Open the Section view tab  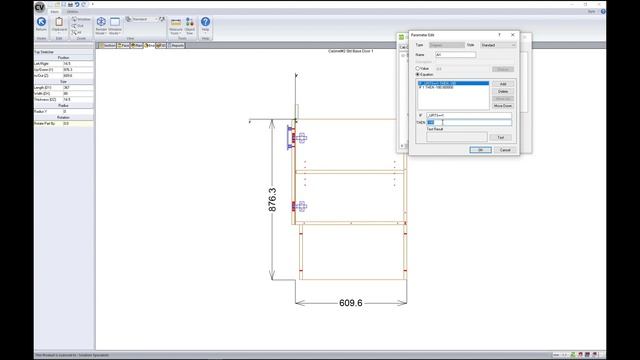pyautogui.click(x=107, y=45)
